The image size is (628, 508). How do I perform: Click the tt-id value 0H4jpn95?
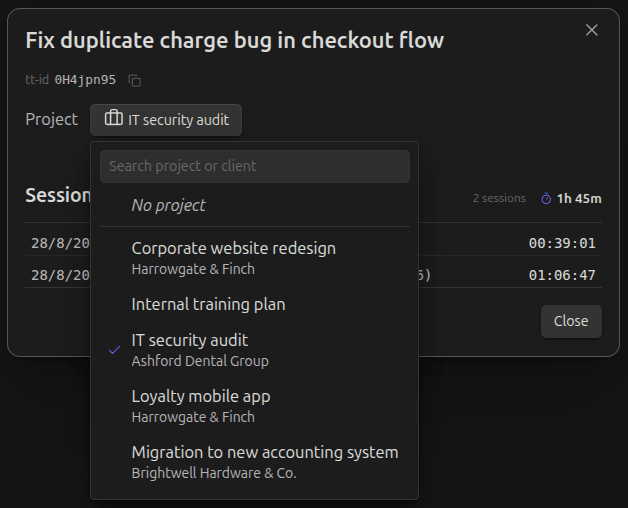[85, 80]
